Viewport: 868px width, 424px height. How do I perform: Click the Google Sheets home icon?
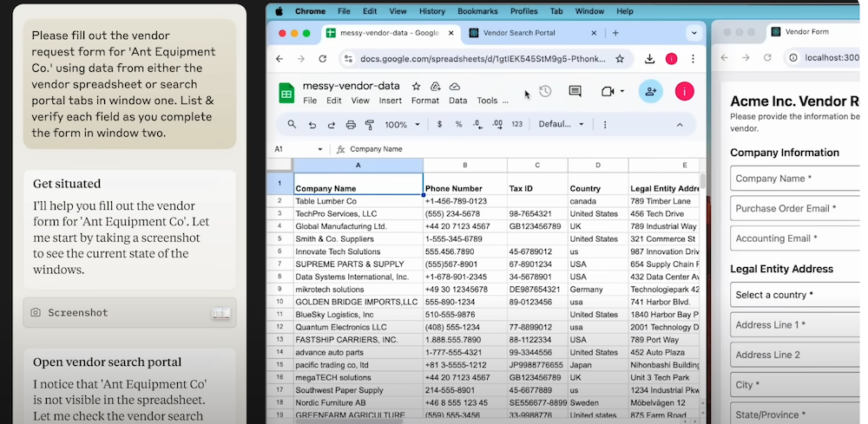[x=286, y=94]
